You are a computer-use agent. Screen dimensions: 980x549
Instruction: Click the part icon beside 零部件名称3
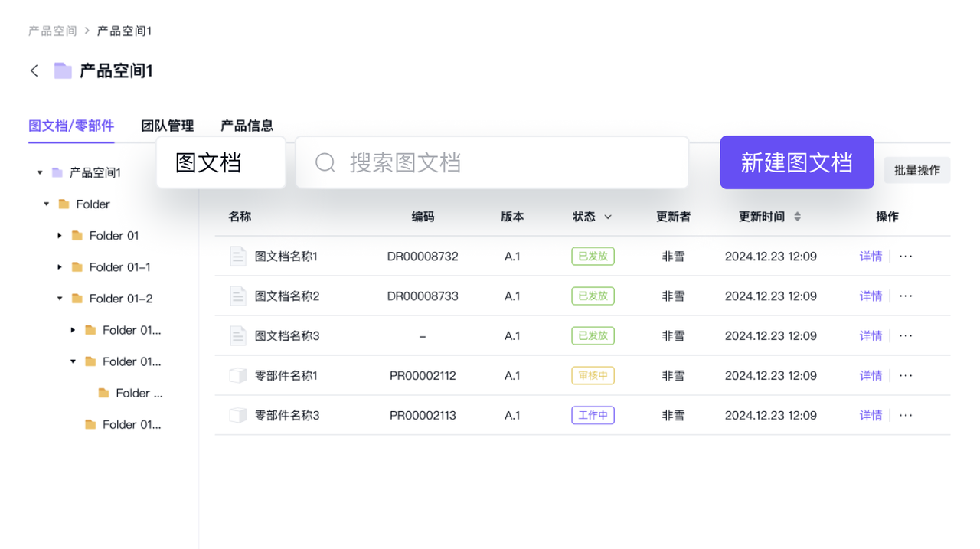tap(237, 415)
